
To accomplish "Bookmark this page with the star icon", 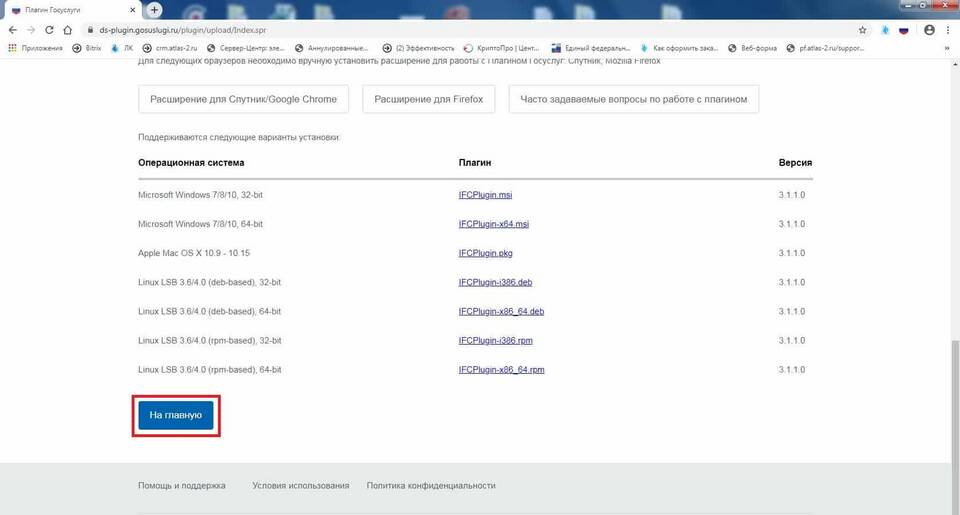I will [x=863, y=30].
